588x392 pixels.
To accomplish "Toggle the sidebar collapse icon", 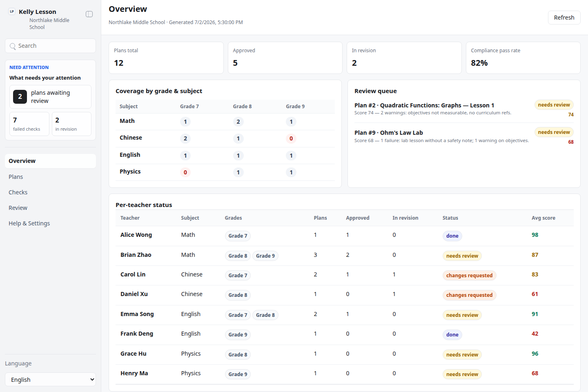I will (89, 14).
